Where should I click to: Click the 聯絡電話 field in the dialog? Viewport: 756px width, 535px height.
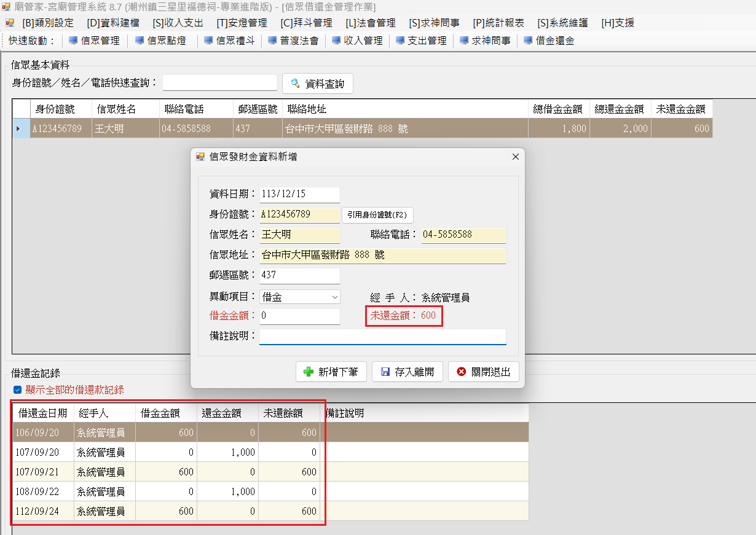pos(463,235)
